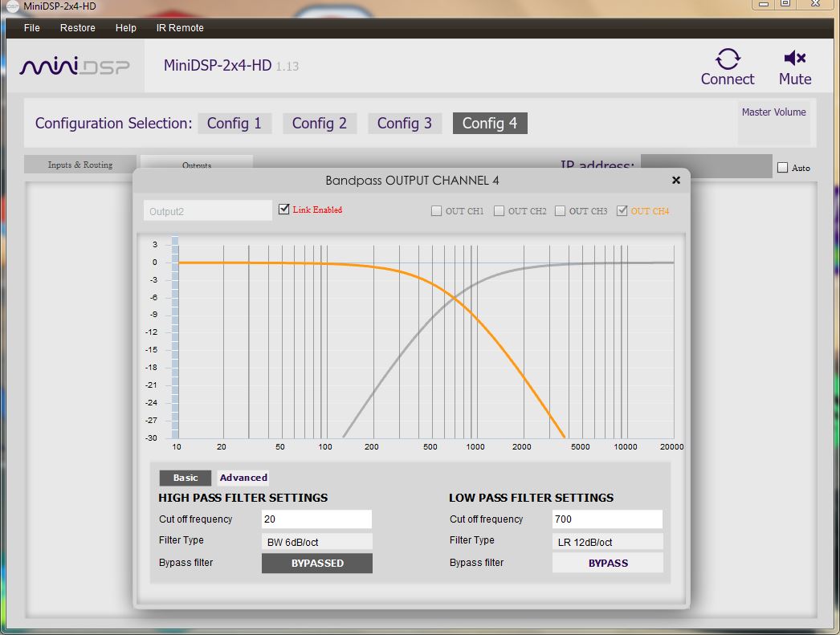Select Config 2
The height and width of the screenshot is (635, 840).
[320, 123]
